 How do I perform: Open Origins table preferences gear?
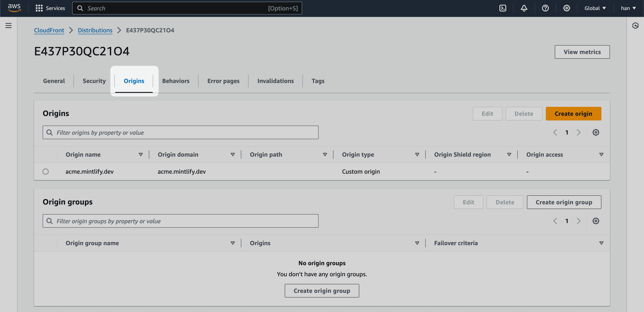596,132
